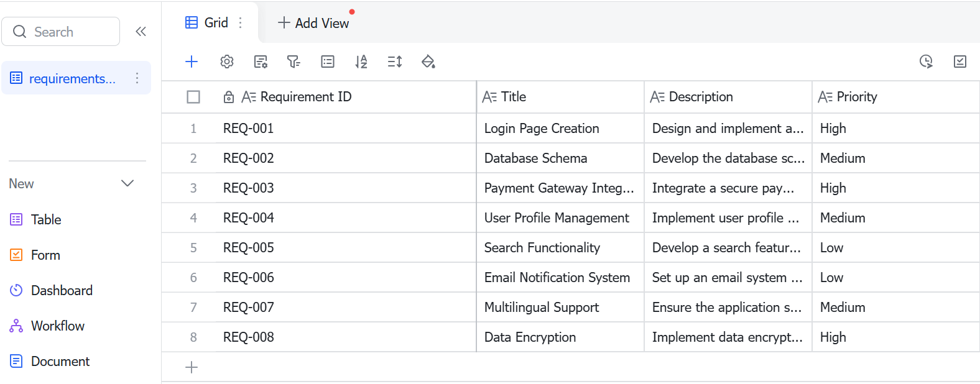Click the Priority column header

coord(896,97)
